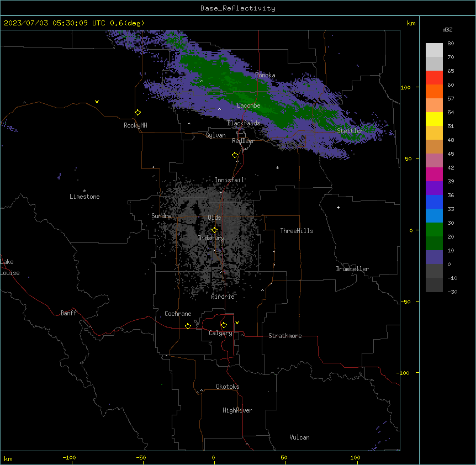Click the Airdrie city label
Viewport: 476px width, 465px height.
pos(223,297)
